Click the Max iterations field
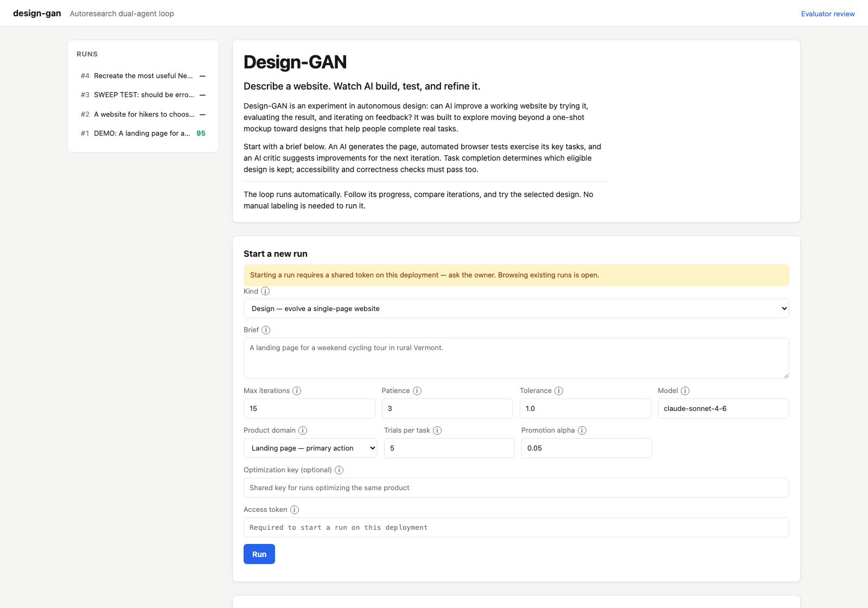Screen dimensions: 868x608 (309, 408)
